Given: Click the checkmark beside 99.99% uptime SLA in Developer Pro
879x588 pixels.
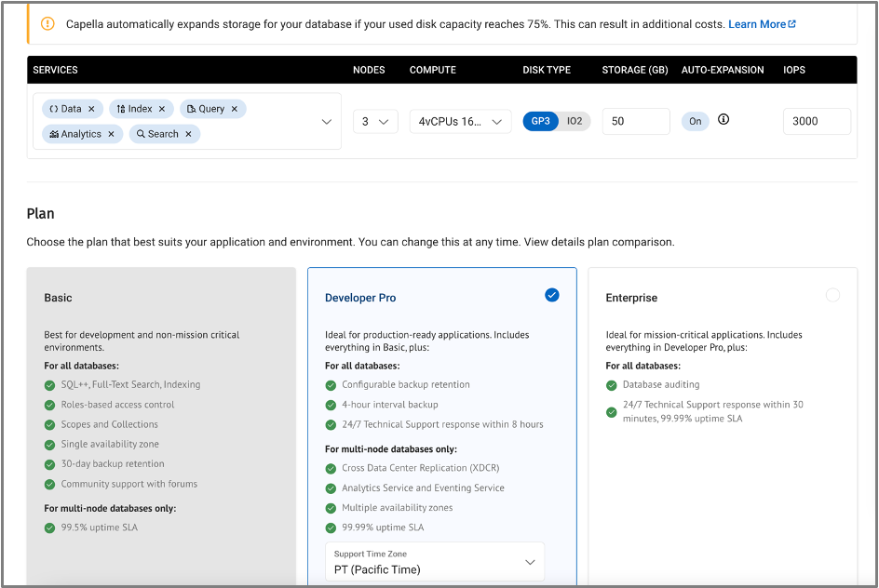Looking at the screenshot, I should tap(331, 528).
